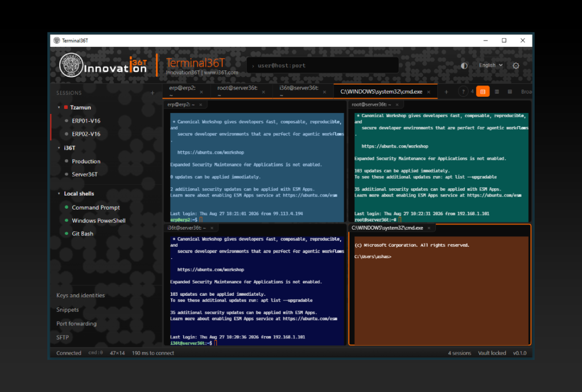Close the erp@erp2 pane

201,105
